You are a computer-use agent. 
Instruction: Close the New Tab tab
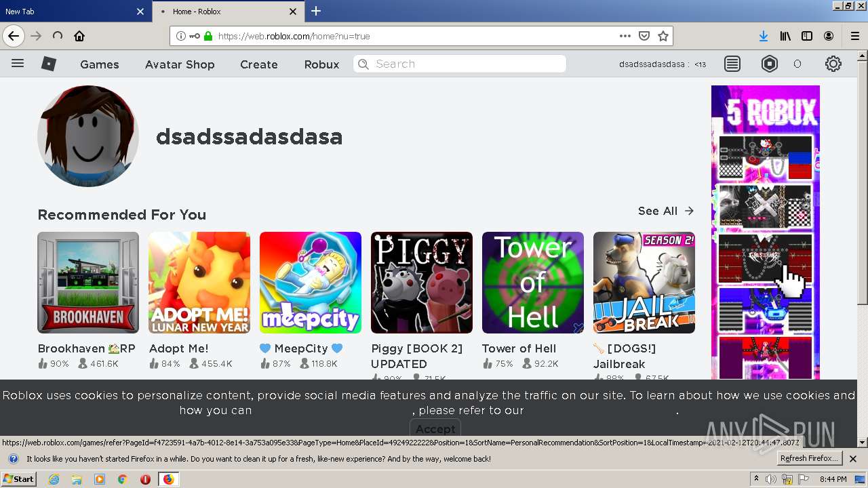[x=140, y=12]
